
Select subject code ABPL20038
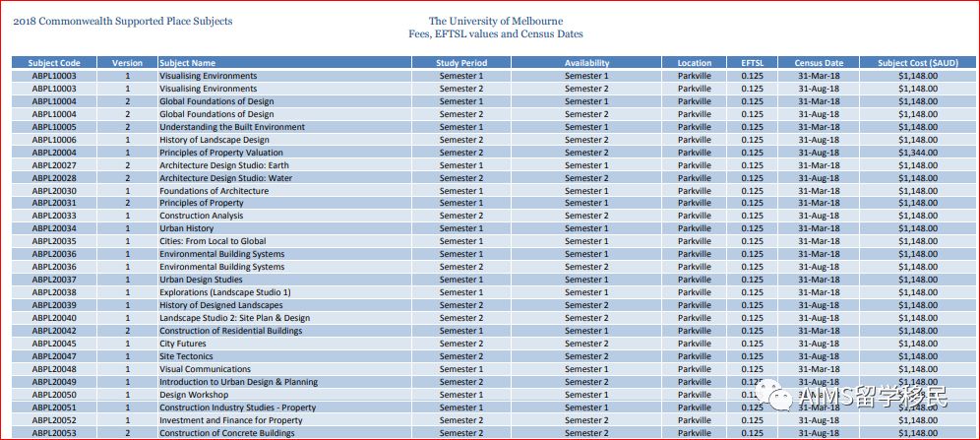[x=54, y=292]
